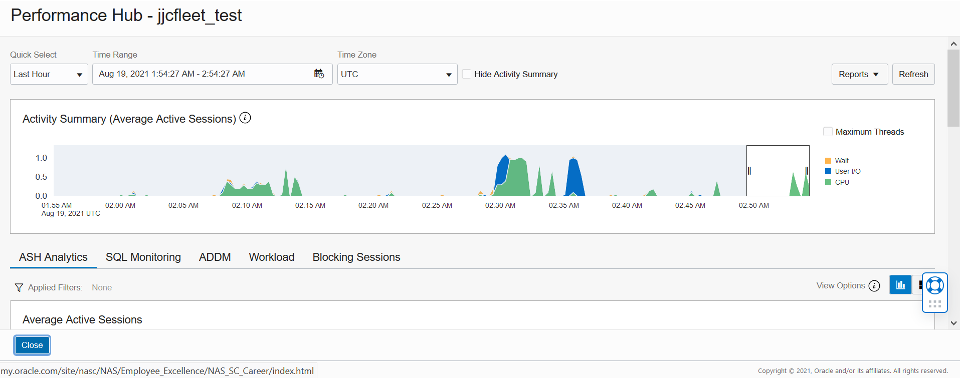This screenshot has height=378, width=960.
Task: Click the help widget drag-handle dots
Action: coord(934,304)
